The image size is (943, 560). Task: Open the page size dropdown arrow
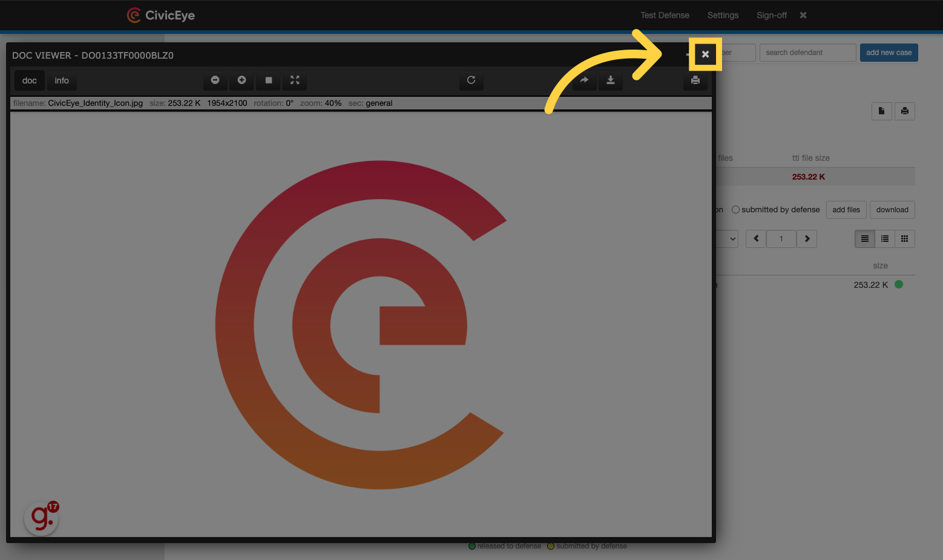coord(732,239)
